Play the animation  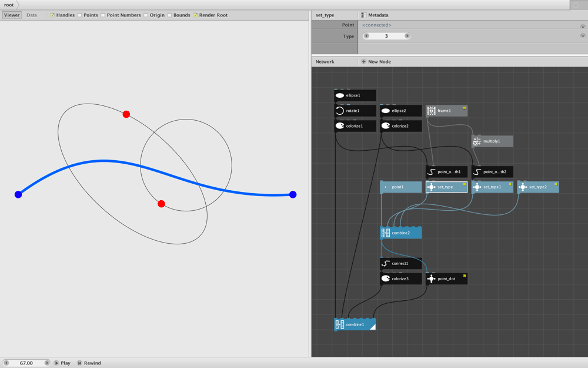(x=62, y=363)
